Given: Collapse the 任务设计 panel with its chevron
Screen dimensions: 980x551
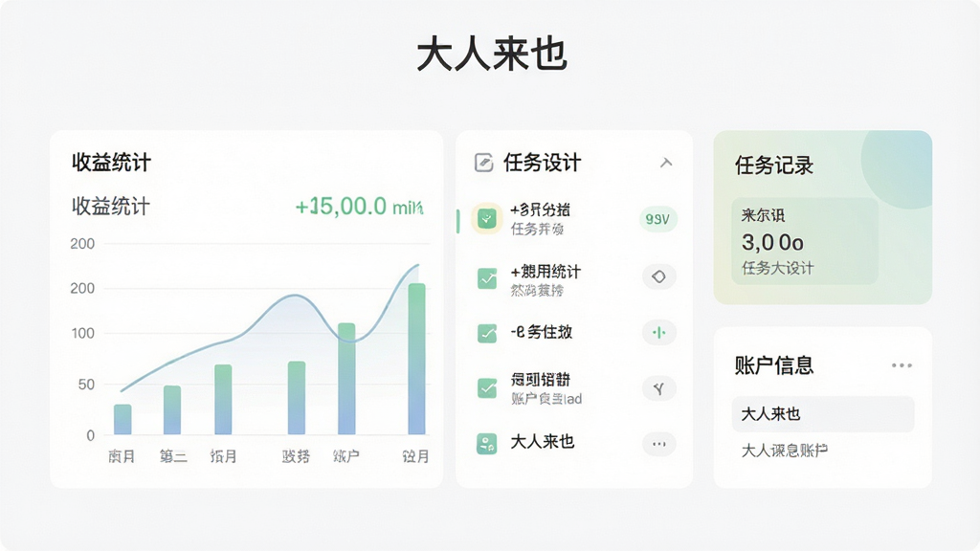Looking at the screenshot, I should click(x=666, y=163).
